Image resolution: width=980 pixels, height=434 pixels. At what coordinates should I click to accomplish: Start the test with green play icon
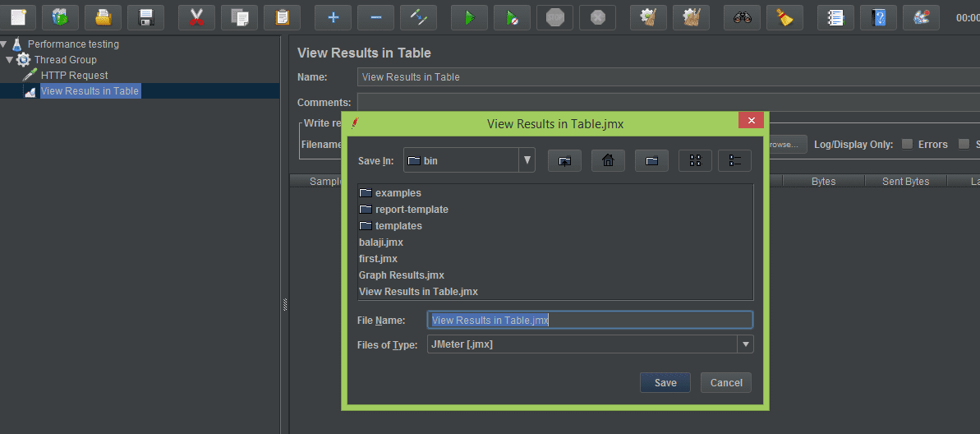[x=469, y=17]
